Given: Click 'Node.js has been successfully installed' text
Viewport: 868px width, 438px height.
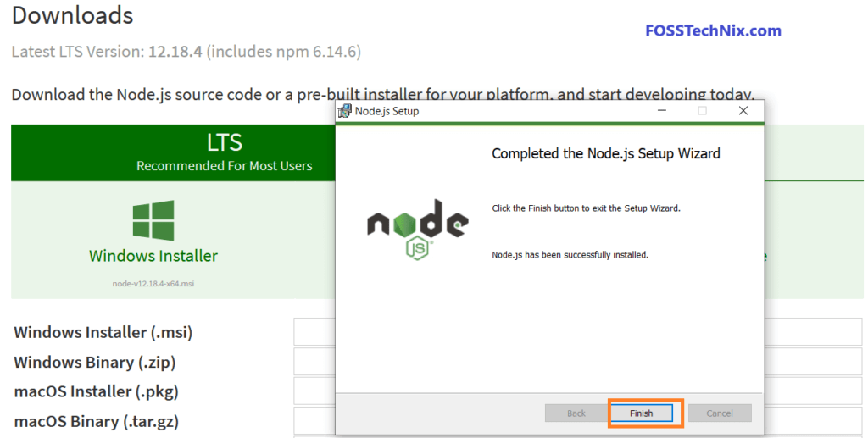Looking at the screenshot, I should click(570, 255).
